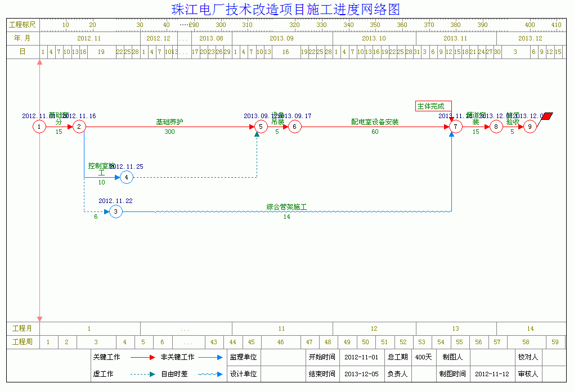574x392 pixels.
Task: Click the 基础养护 task label
Action: [169, 121]
